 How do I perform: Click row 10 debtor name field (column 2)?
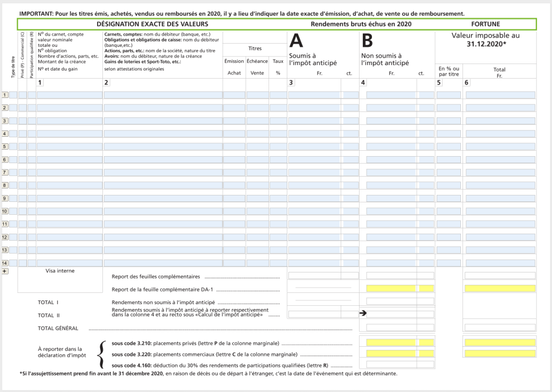[x=163, y=211]
